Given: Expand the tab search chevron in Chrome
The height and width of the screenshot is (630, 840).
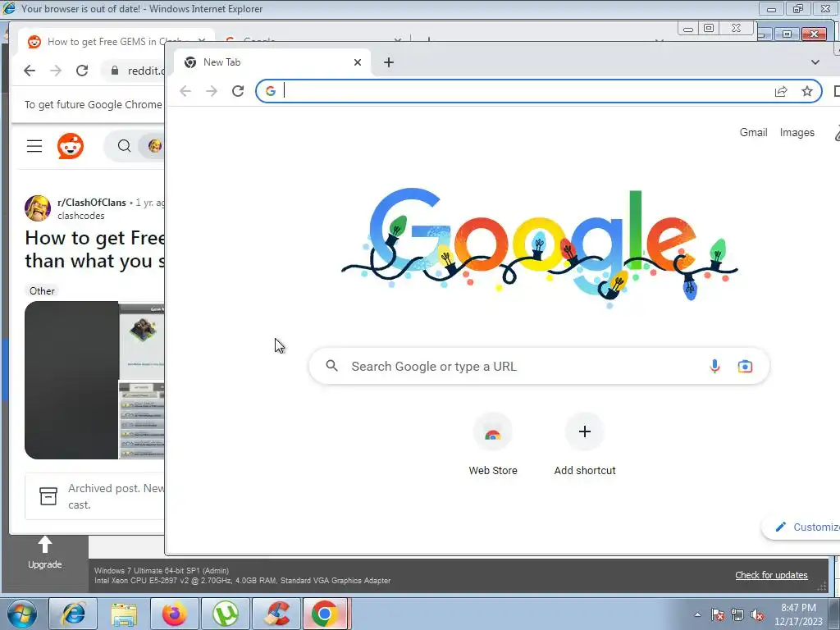Looking at the screenshot, I should tap(815, 62).
